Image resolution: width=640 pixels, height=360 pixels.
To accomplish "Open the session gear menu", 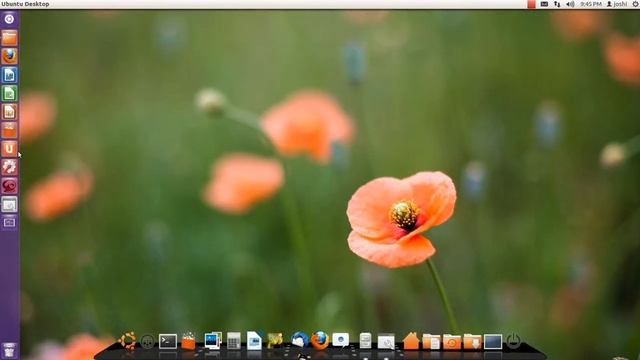I will (x=636, y=4).
